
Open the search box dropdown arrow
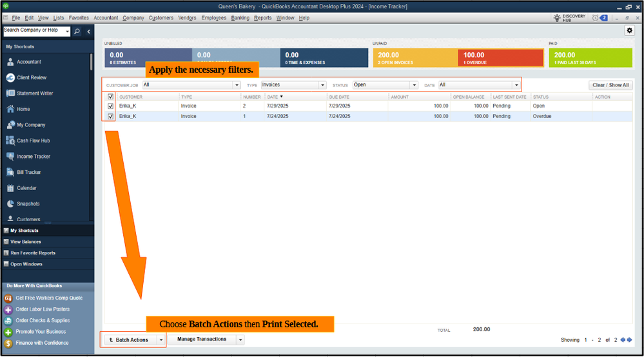[x=67, y=32]
